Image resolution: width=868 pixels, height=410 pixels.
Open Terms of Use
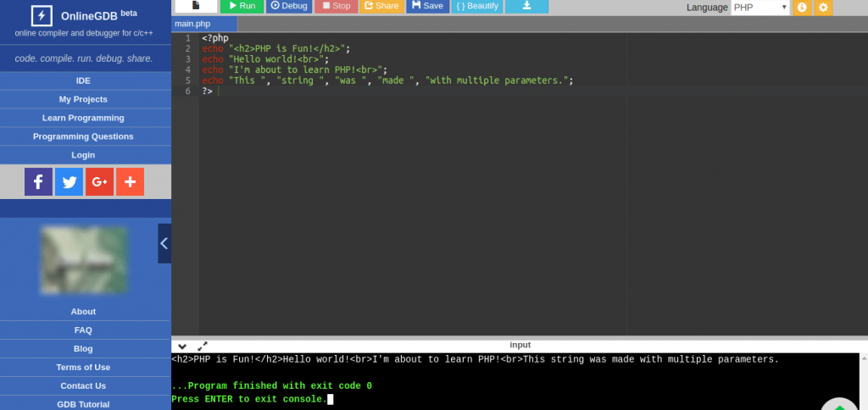click(x=83, y=368)
